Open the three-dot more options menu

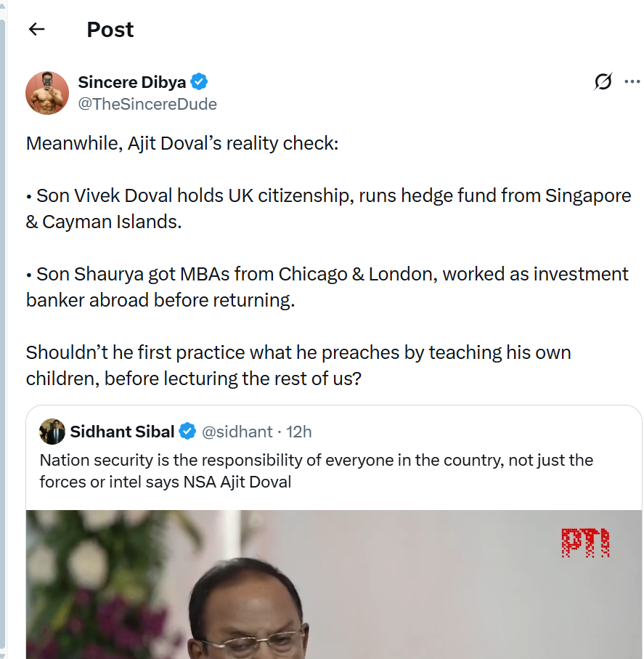click(632, 81)
